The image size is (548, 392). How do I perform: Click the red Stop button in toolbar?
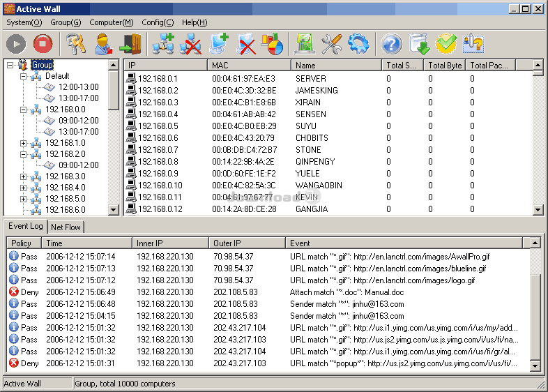point(43,44)
